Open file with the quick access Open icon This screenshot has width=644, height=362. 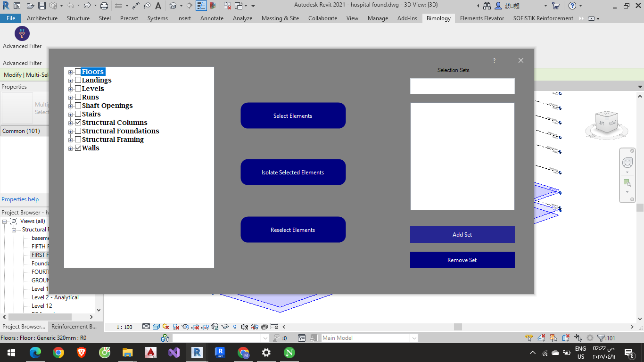[31, 6]
